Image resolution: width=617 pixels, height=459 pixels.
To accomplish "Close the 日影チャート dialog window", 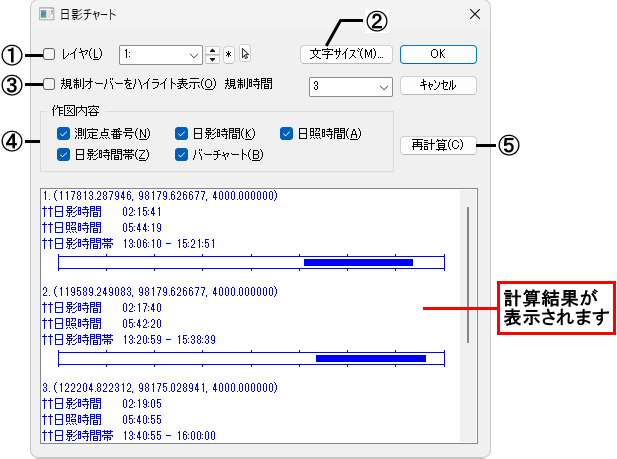I will pos(474,15).
